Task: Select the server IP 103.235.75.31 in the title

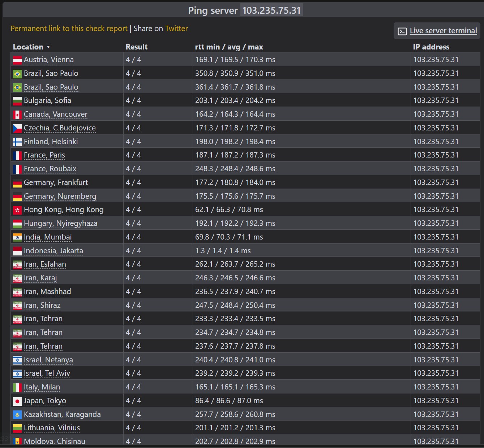Action: pyautogui.click(x=271, y=10)
